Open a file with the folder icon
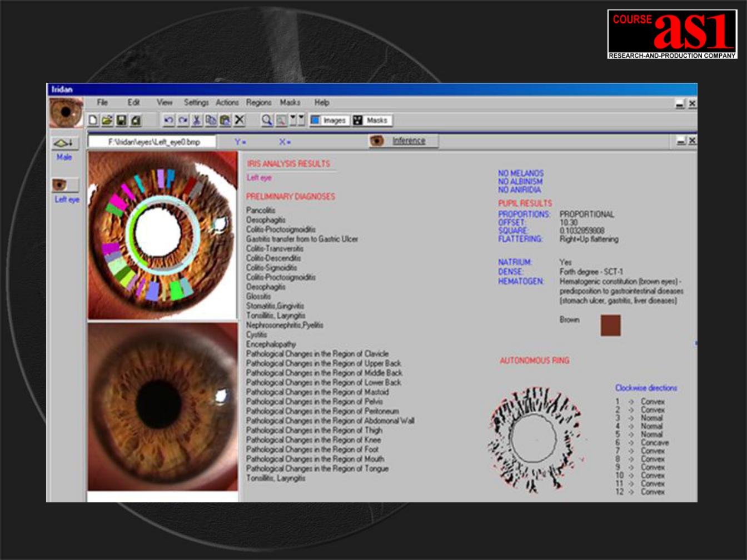The image size is (747, 560). tap(107, 120)
